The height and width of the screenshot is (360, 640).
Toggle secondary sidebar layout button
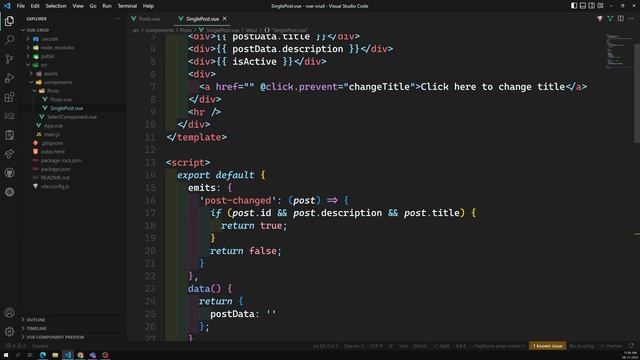tap(591, 6)
